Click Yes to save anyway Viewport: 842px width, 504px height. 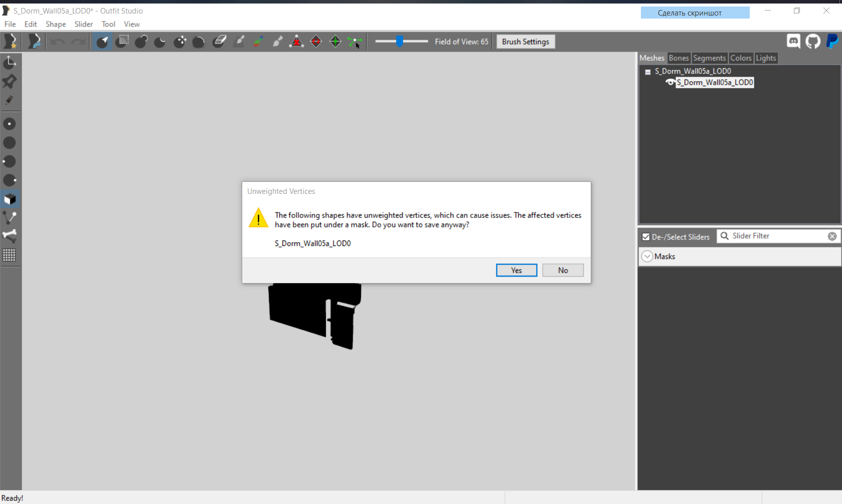point(517,271)
